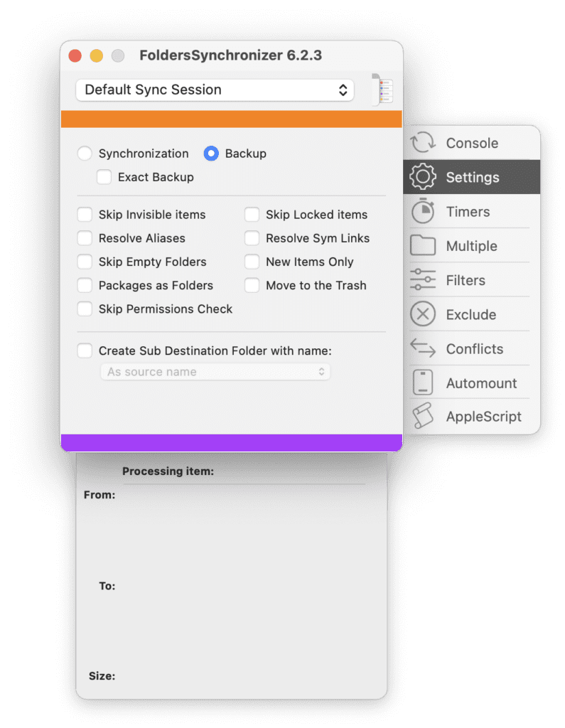Viewport: 565px width, 728px height.
Task: Click the purple bar at window bottom
Action: (x=231, y=442)
